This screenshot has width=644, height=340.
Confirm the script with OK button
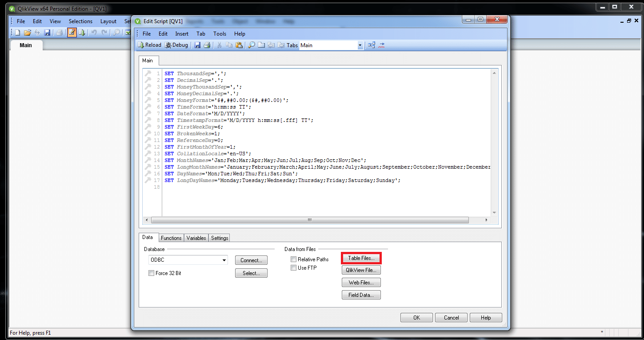point(416,318)
